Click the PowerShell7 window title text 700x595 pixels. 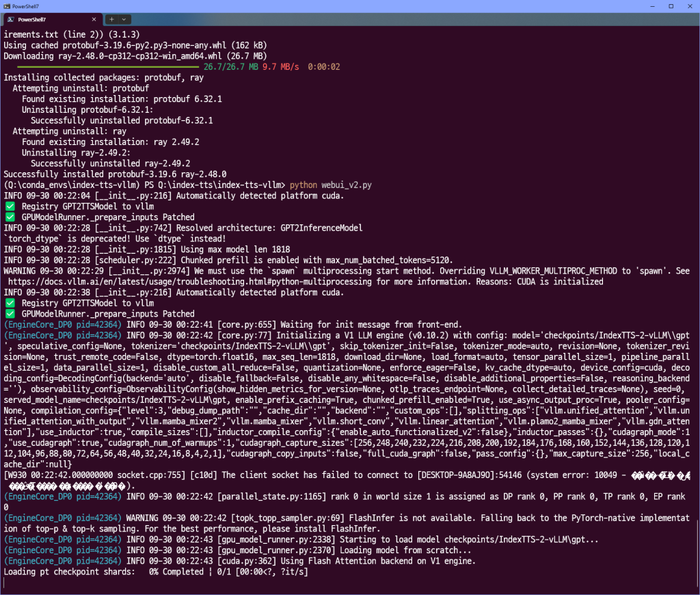coord(25,5)
